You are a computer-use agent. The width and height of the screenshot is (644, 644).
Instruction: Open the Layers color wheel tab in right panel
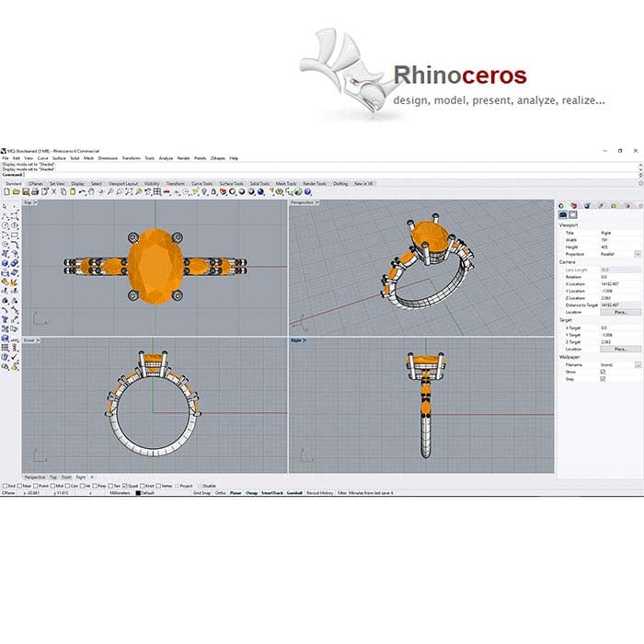[x=561, y=206]
